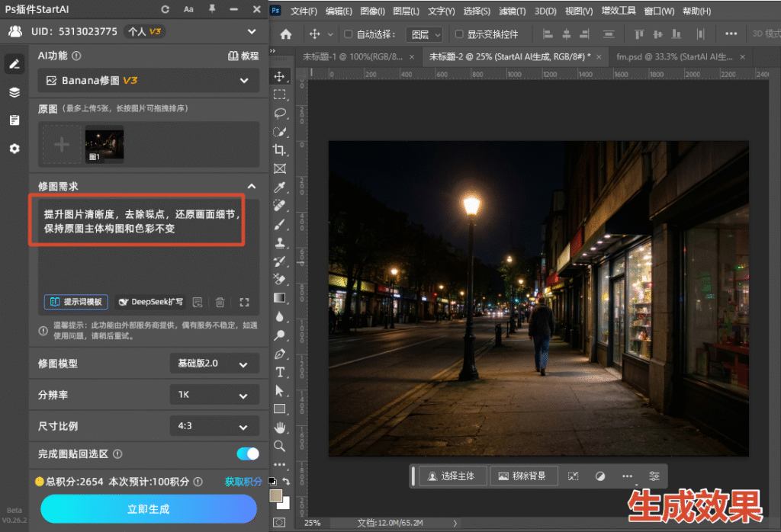The image size is (781, 532).
Task: Select the Blur tool
Action: point(279,316)
